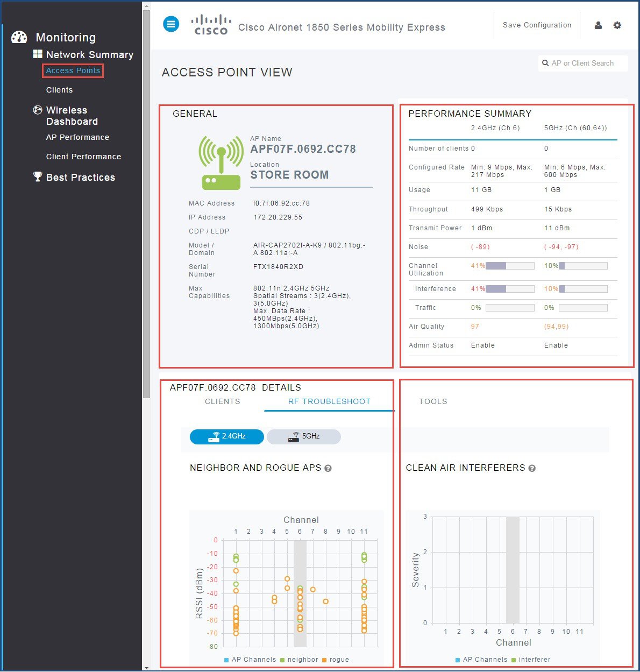Open the Access Points page

pos(73,70)
